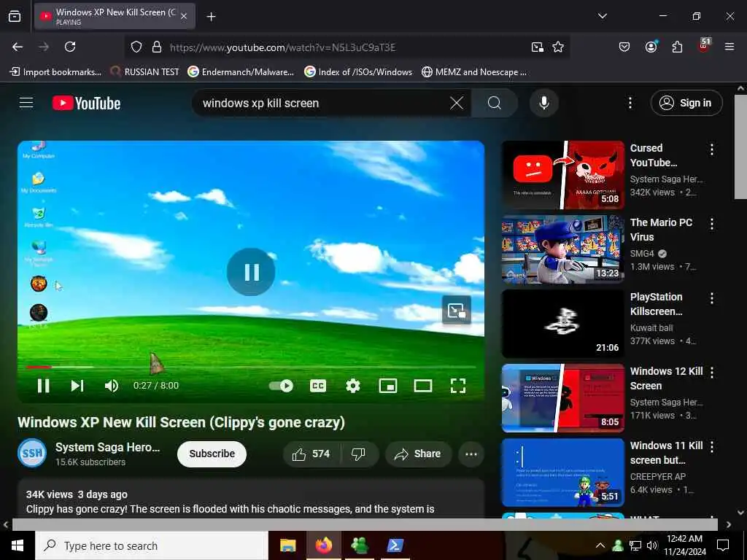
Task: Share the video
Action: 418,454
